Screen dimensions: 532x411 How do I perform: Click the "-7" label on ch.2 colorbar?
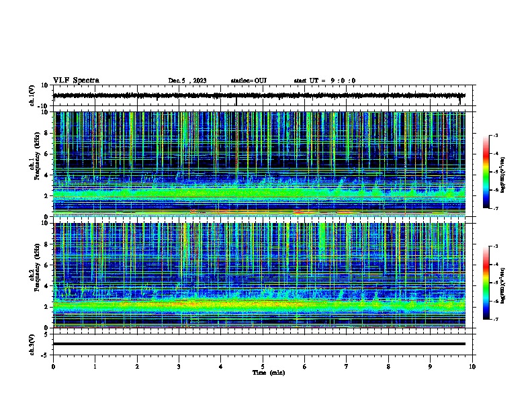pos(496,320)
